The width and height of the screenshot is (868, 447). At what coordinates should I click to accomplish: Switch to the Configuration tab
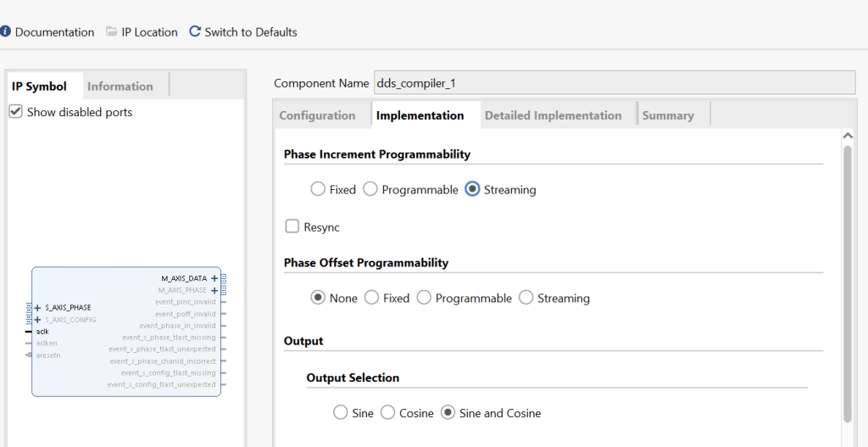(x=318, y=115)
